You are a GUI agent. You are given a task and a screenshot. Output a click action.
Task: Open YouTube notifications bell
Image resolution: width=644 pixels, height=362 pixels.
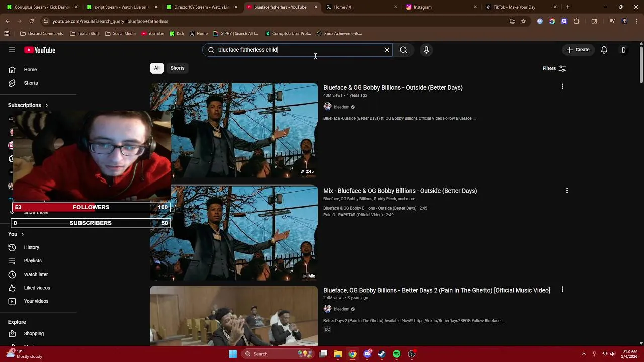604,50
